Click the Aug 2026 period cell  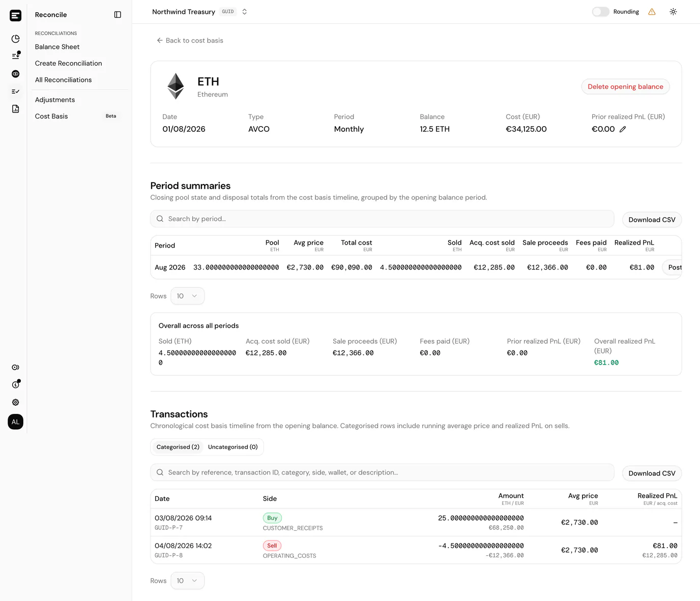coord(170,267)
